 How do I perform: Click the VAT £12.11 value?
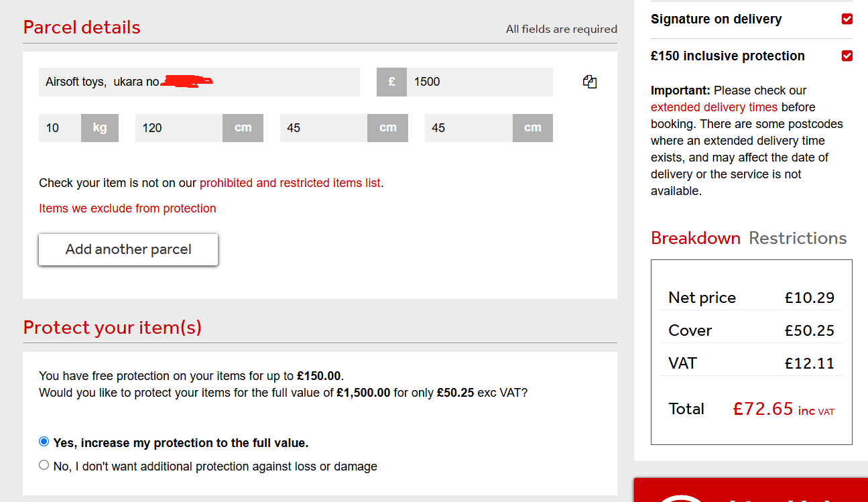pos(810,363)
